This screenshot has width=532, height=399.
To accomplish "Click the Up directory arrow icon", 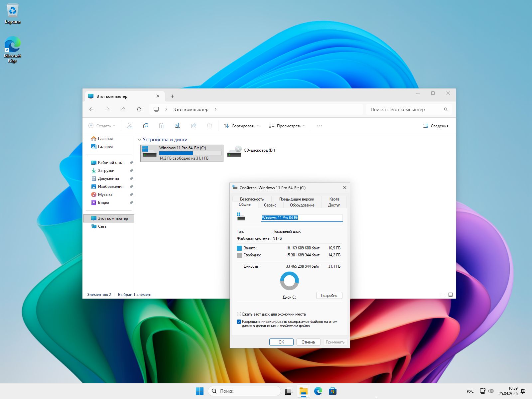I will coord(123,109).
